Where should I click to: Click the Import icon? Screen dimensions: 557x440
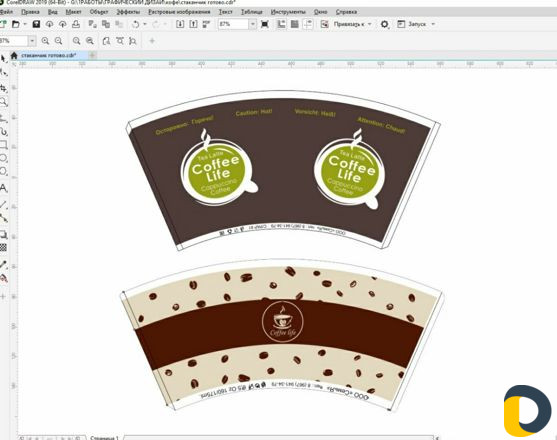tap(180, 24)
